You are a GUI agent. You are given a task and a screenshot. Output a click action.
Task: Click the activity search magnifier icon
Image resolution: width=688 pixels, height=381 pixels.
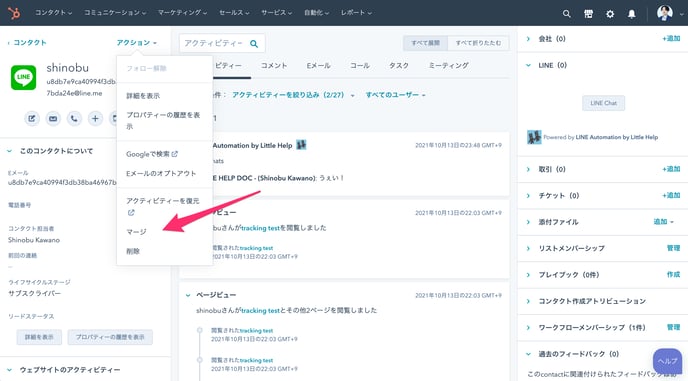pyautogui.click(x=254, y=43)
